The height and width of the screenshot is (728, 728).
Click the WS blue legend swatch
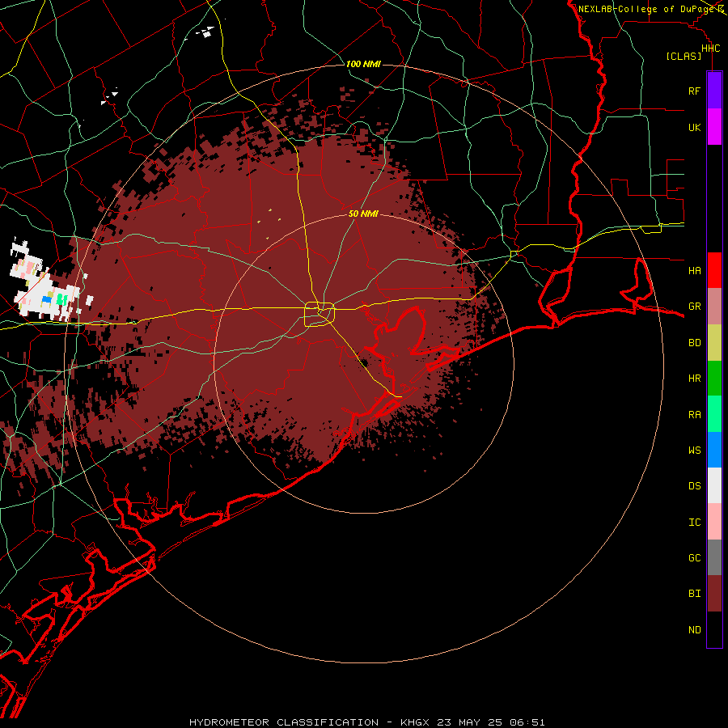[714, 450]
